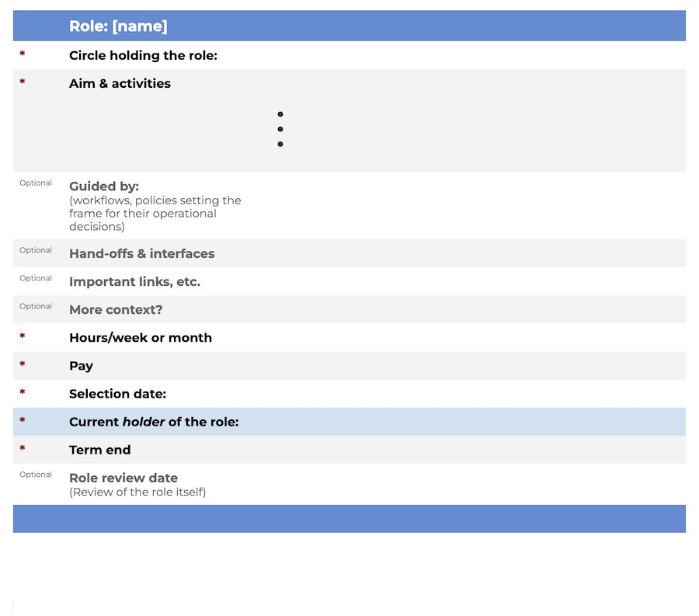699x616 pixels.
Task: Click the 'Term end' label
Action: pos(100,451)
